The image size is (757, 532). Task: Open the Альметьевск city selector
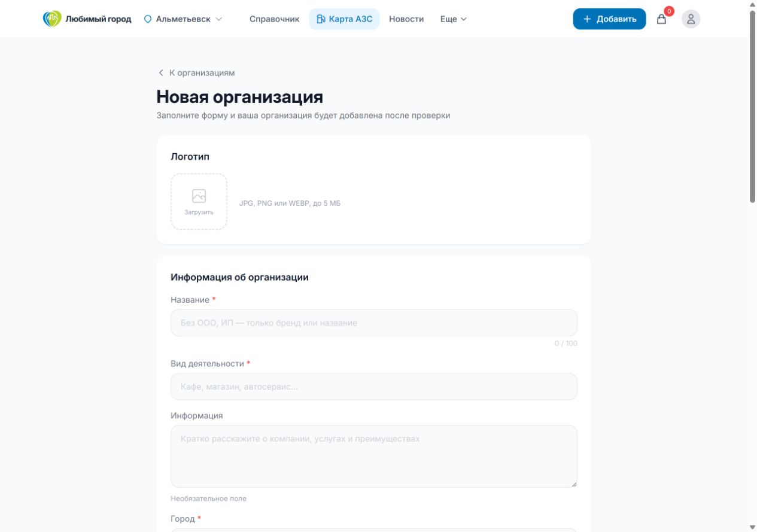(x=183, y=19)
